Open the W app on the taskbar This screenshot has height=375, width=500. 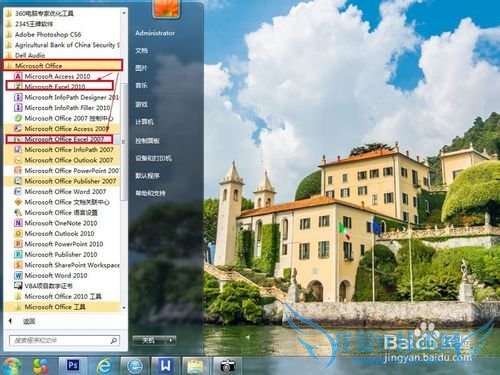click(x=166, y=366)
